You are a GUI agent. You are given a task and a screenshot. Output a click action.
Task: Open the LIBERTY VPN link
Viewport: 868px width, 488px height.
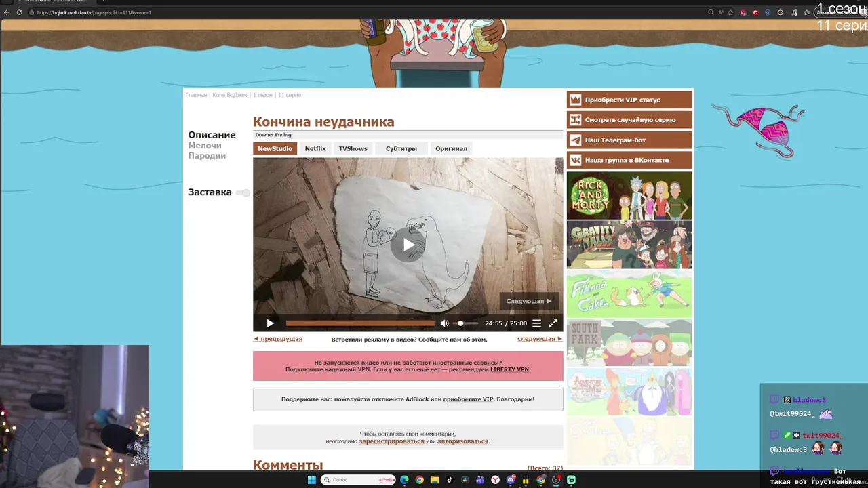click(510, 369)
